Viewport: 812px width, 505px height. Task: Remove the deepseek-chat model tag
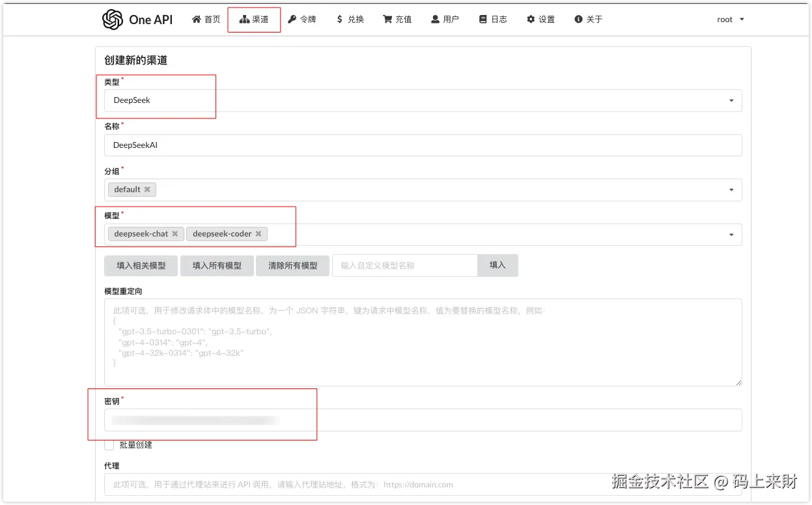pyautogui.click(x=175, y=234)
